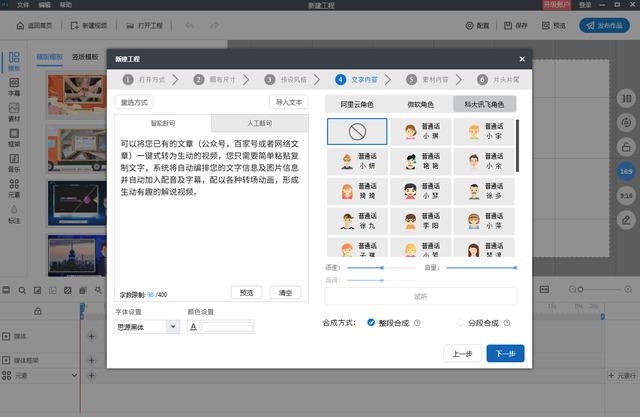Image resolution: width=640 pixels, height=417 pixels.
Task: Switch to the 人工断句 tab
Action: click(x=260, y=122)
